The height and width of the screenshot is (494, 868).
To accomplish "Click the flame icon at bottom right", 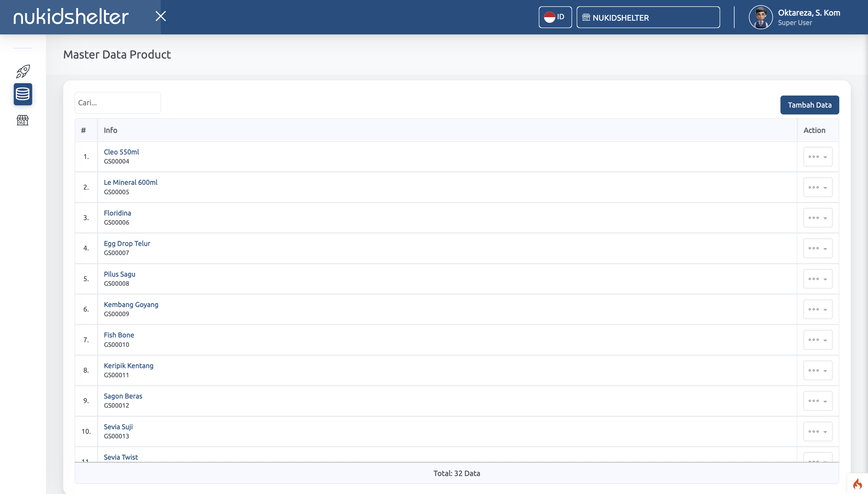I will [x=857, y=483].
